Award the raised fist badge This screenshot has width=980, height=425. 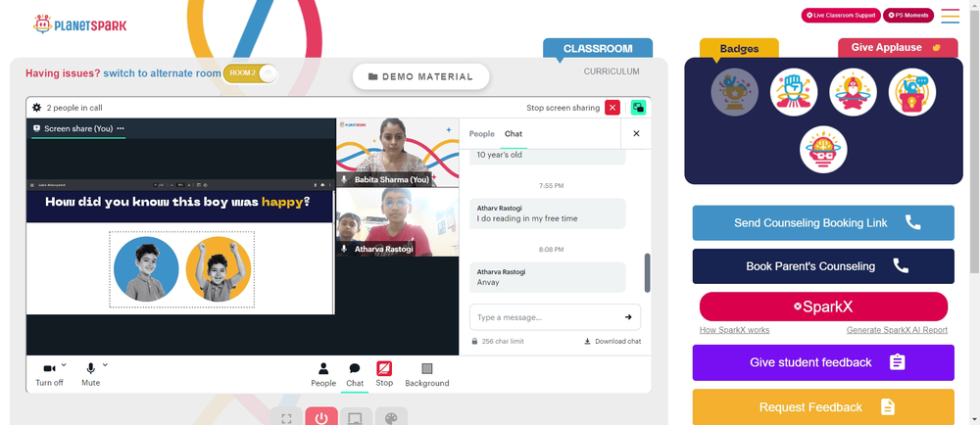pyautogui.click(x=794, y=92)
